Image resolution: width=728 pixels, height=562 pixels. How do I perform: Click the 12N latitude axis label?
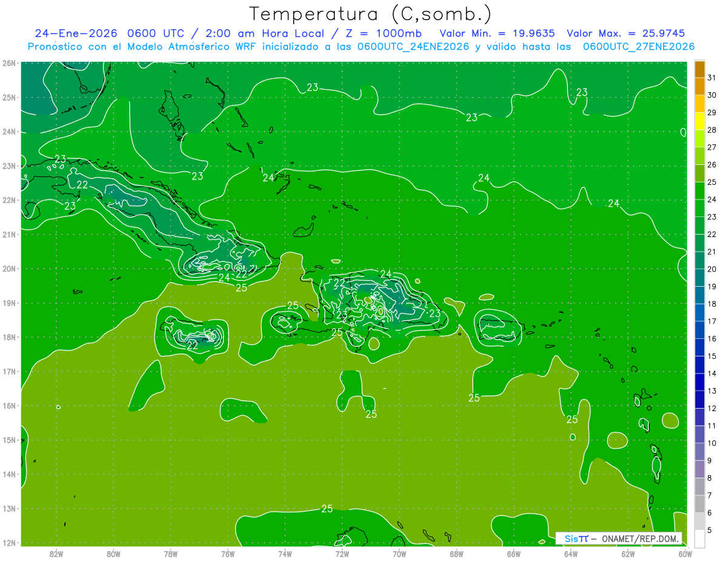point(8,543)
